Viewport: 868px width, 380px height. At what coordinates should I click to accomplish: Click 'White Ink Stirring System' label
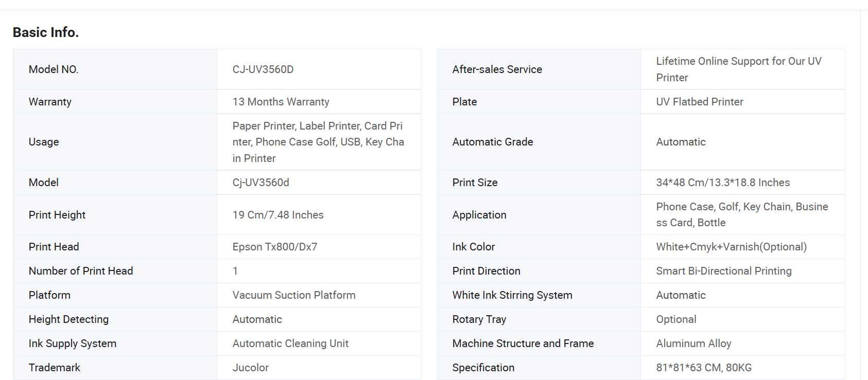pyautogui.click(x=512, y=295)
